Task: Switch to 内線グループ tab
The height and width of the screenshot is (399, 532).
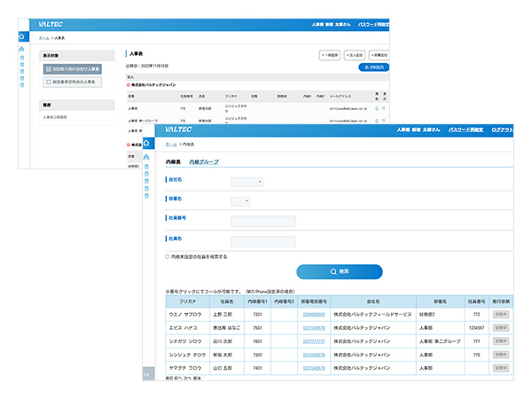Action: (x=204, y=162)
